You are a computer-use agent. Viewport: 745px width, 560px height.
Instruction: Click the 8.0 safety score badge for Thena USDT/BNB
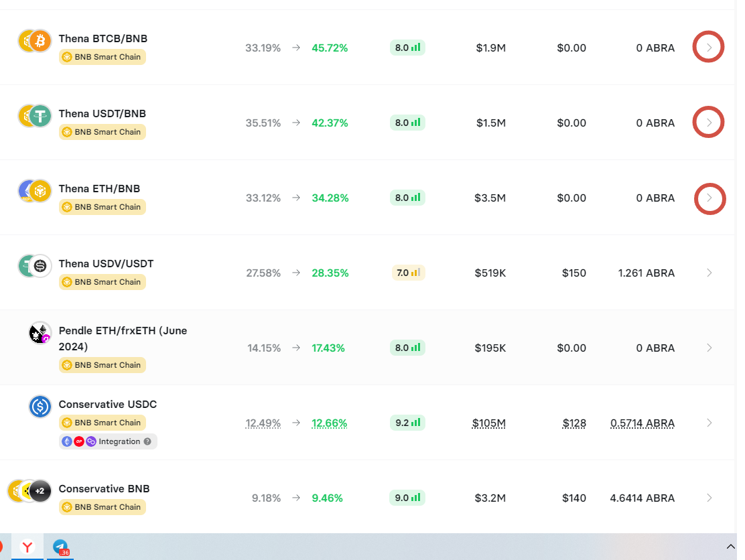407,123
